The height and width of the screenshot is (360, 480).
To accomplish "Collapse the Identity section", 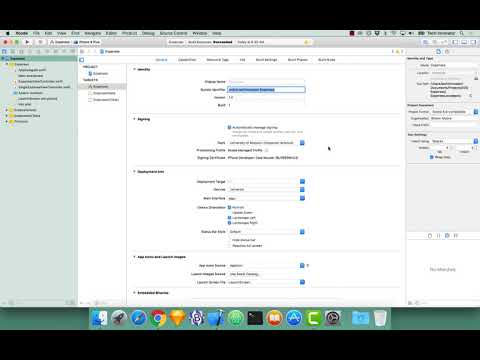I will [x=134, y=69].
